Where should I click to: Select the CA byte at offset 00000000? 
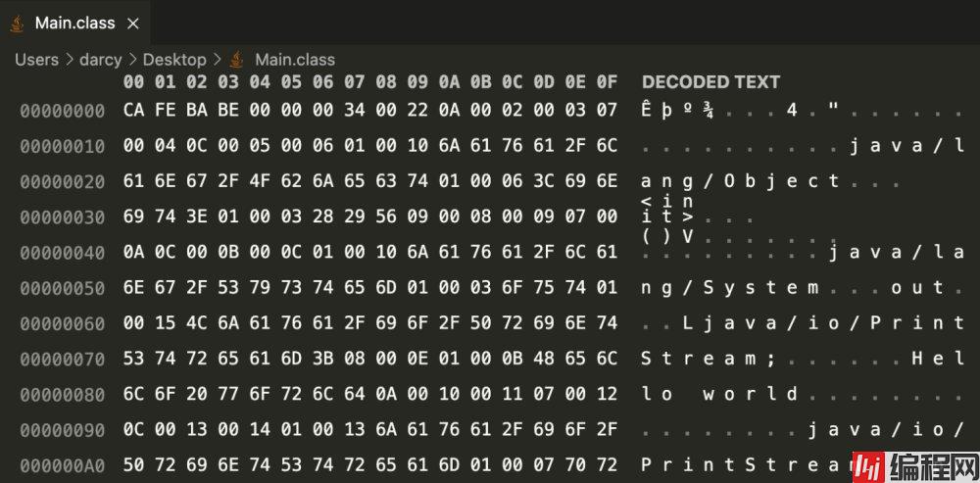[x=134, y=111]
